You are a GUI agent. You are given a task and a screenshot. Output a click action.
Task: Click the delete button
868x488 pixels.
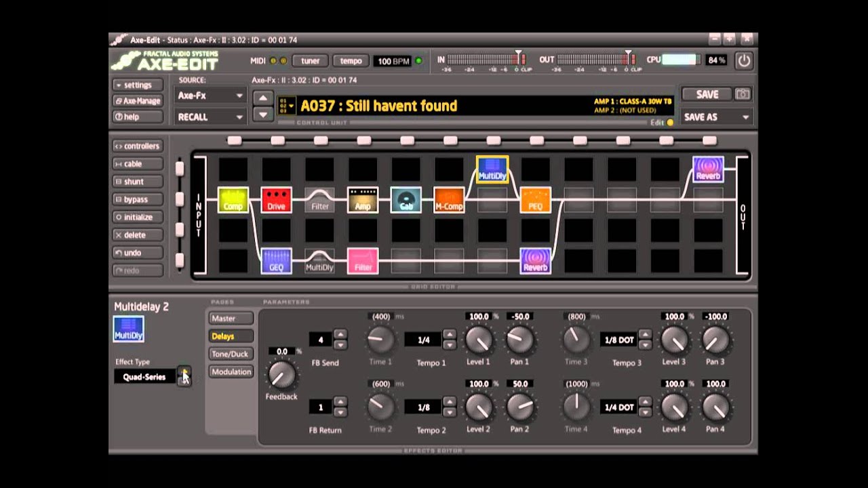(x=138, y=235)
